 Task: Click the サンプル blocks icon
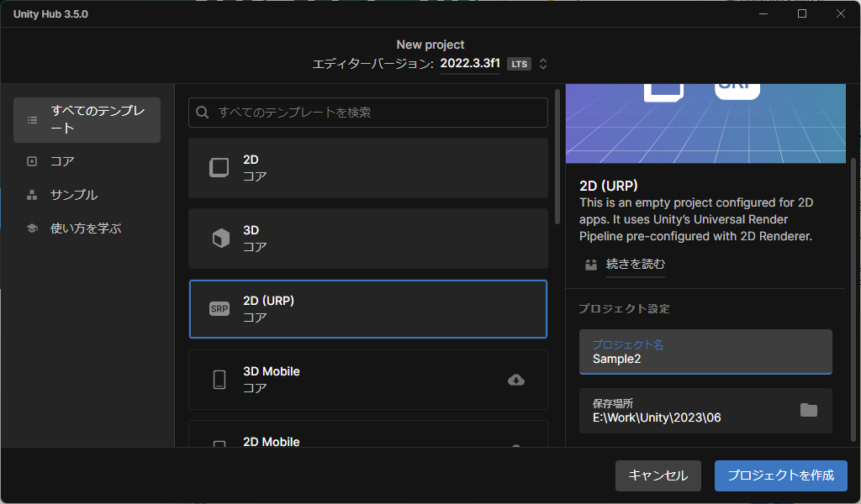[32, 195]
